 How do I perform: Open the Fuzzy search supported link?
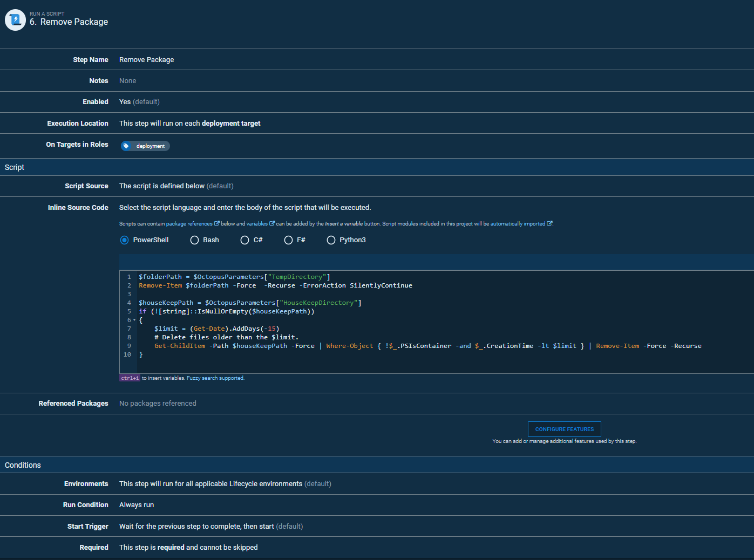(x=215, y=378)
